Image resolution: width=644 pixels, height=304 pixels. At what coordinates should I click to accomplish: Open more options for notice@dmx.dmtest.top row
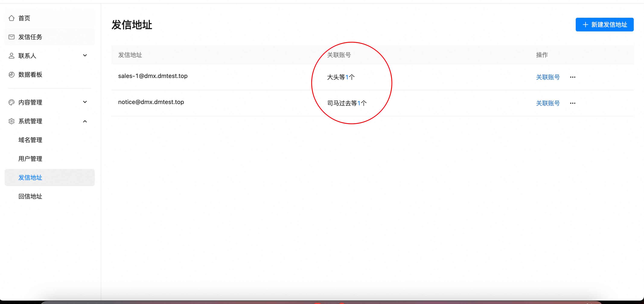[x=573, y=103]
